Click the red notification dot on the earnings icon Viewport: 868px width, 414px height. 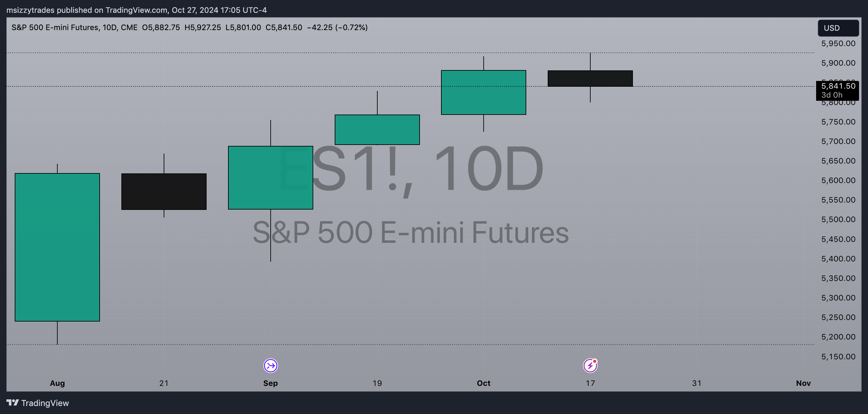pyautogui.click(x=595, y=361)
